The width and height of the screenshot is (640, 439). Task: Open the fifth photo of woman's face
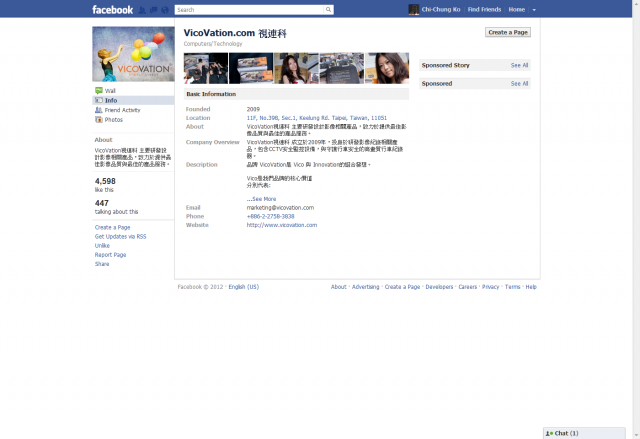387,68
